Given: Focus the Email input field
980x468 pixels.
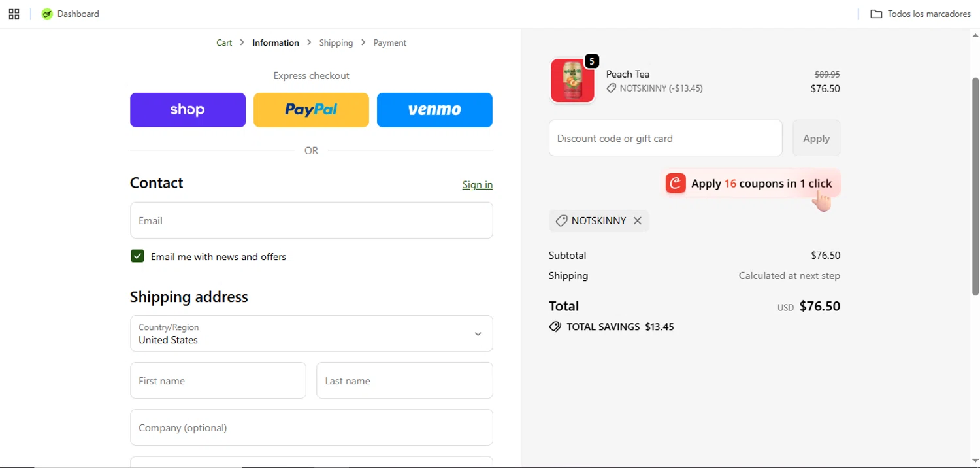Looking at the screenshot, I should [312, 220].
